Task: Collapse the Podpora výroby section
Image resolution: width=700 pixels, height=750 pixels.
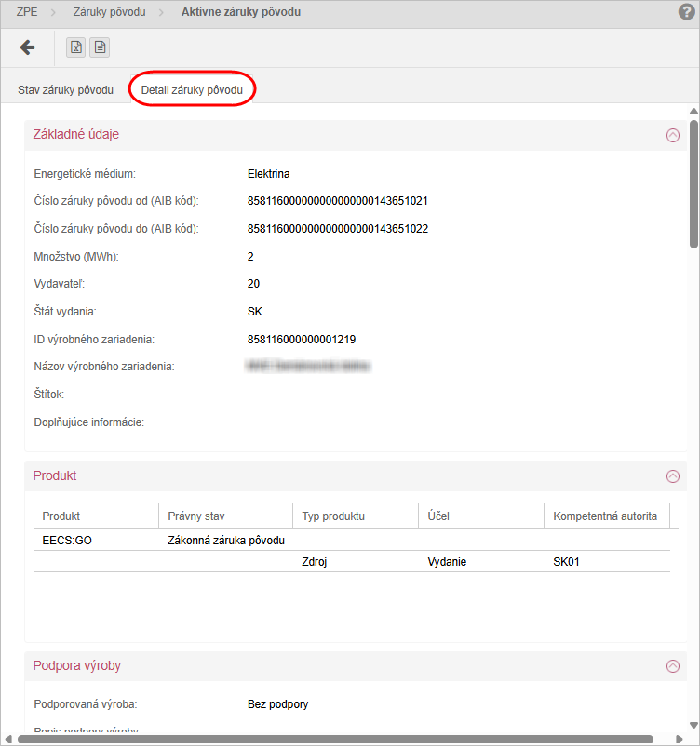Action: tap(673, 666)
